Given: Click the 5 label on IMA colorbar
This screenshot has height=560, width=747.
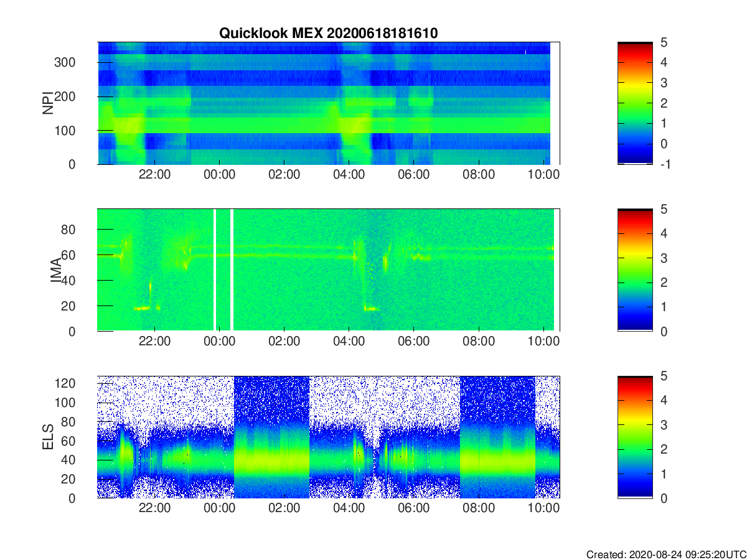Looking at the screenshot, I should [x=663, y=209].
